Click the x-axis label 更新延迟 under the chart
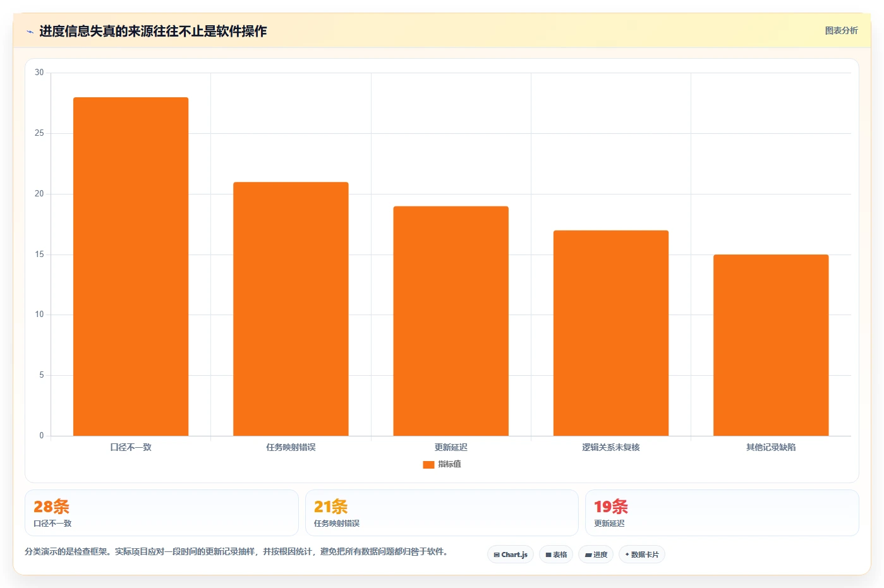Screen dimensions: 884x588 451,447
